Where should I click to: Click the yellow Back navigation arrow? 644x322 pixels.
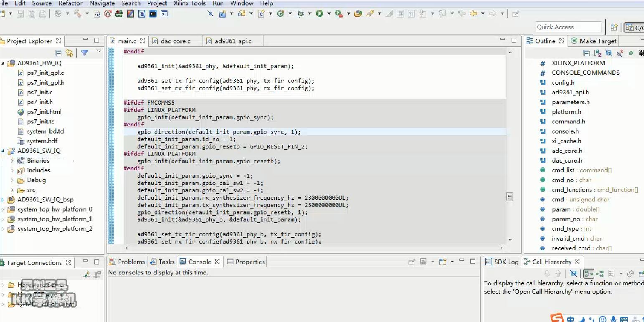click(x=473, y=14)
